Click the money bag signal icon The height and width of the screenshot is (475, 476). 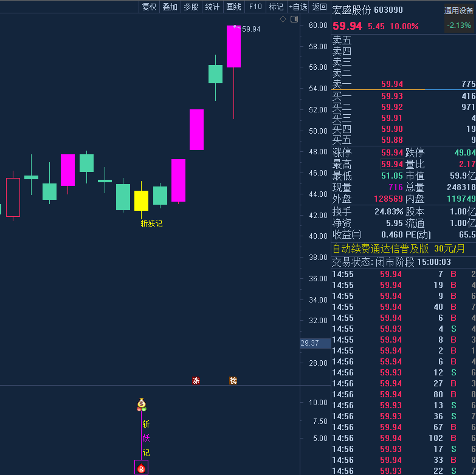(x=141, y=404)
